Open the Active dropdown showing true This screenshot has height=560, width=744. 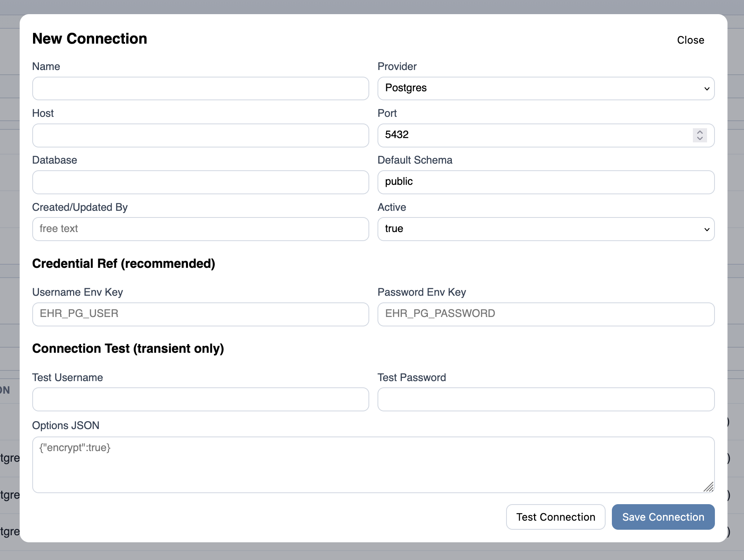click(546, 229)
